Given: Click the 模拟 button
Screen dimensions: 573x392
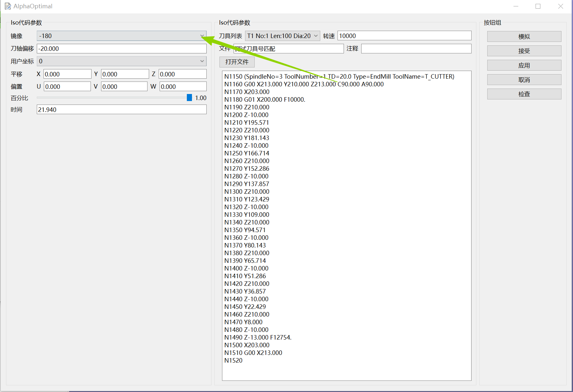Looking at the screenshot, I should tap(524, 36).
